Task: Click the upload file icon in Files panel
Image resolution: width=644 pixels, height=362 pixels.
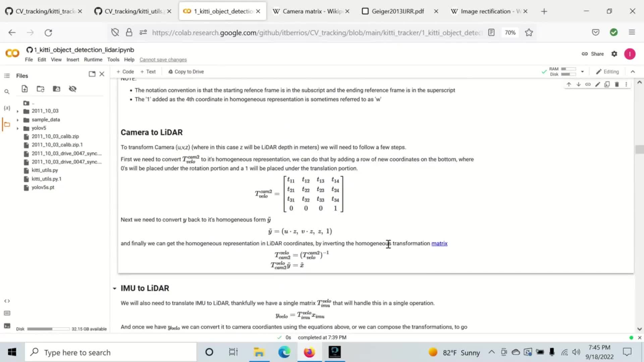Action: click(24, 88)
